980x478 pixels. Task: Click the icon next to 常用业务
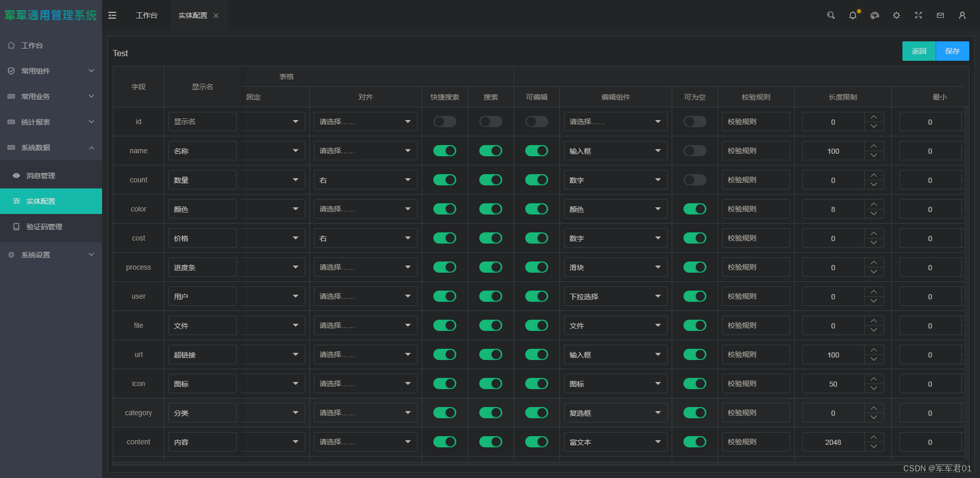[x=11, y=97]
